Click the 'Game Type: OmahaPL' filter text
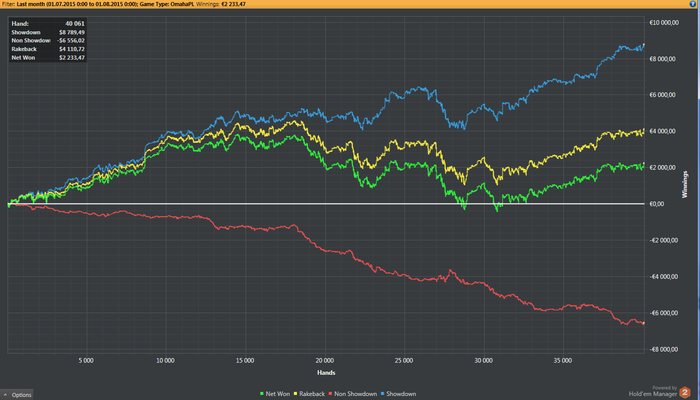 [167, 4]
